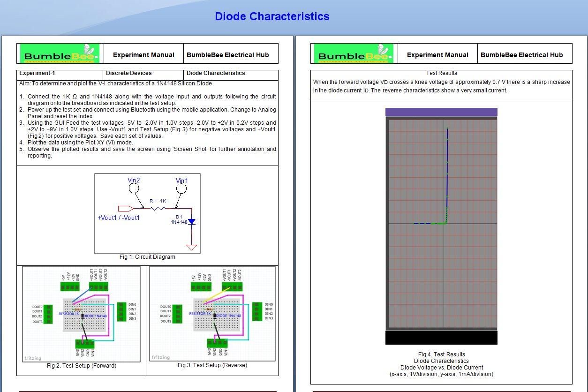Click the 'Aim: To determine and plot' line

(115, 83)
